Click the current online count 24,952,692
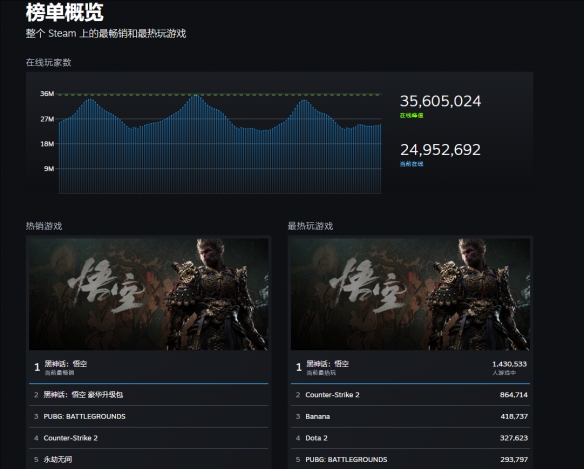The image size is (584, 469). pyautogui.click(x=440, y=150)
